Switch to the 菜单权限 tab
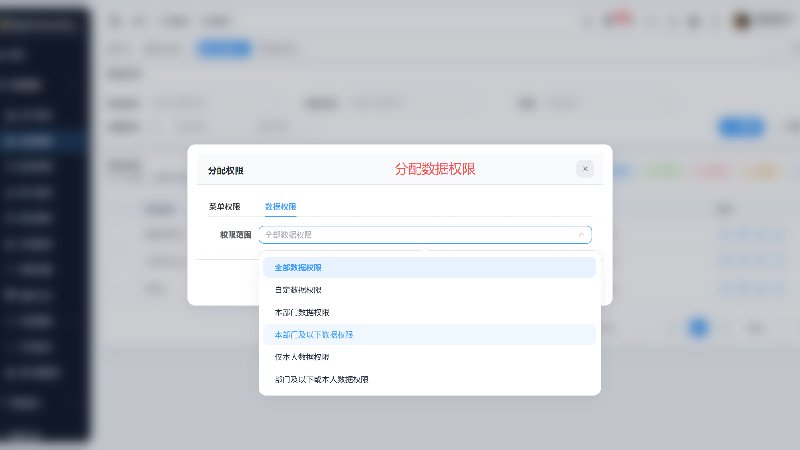The image size is (800, 450). [224, 207]
